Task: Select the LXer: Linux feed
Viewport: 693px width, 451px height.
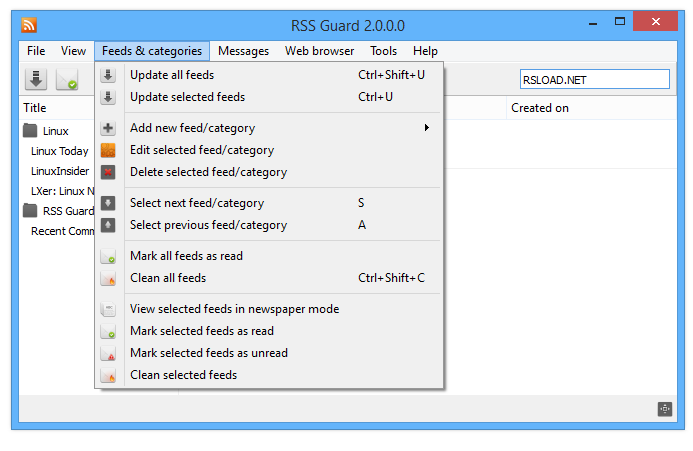Action: 62,191
